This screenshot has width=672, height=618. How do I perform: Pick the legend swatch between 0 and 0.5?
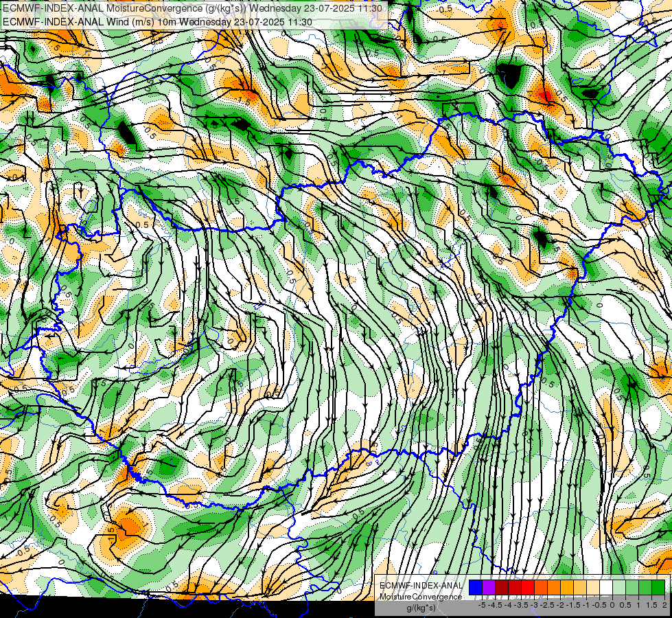pyautogui.click(x=619, y=588)
